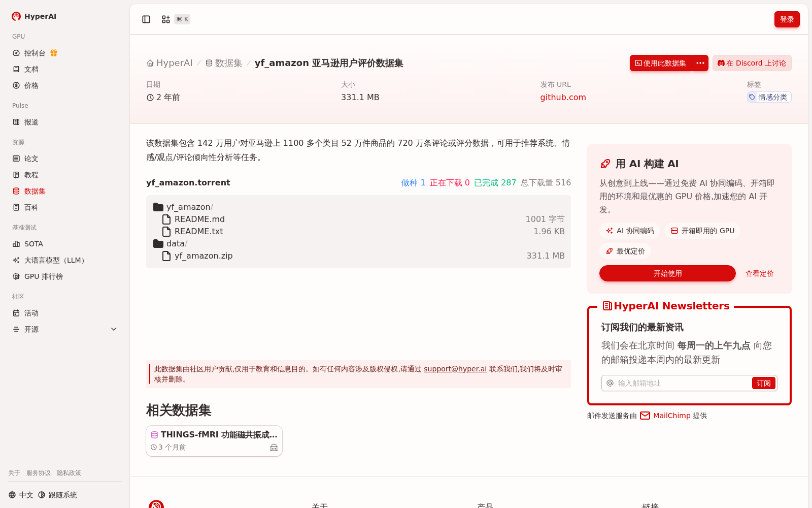Image resolution: width=812 pixels, height=508 pixels.
Task: Open 教程 in the sidebar
Action: (65, 175)
